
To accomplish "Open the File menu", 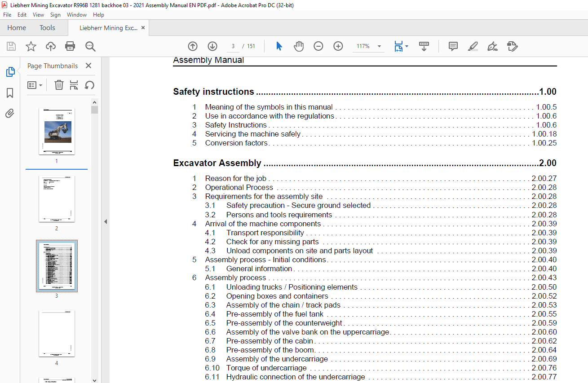I will coord(7,15).
